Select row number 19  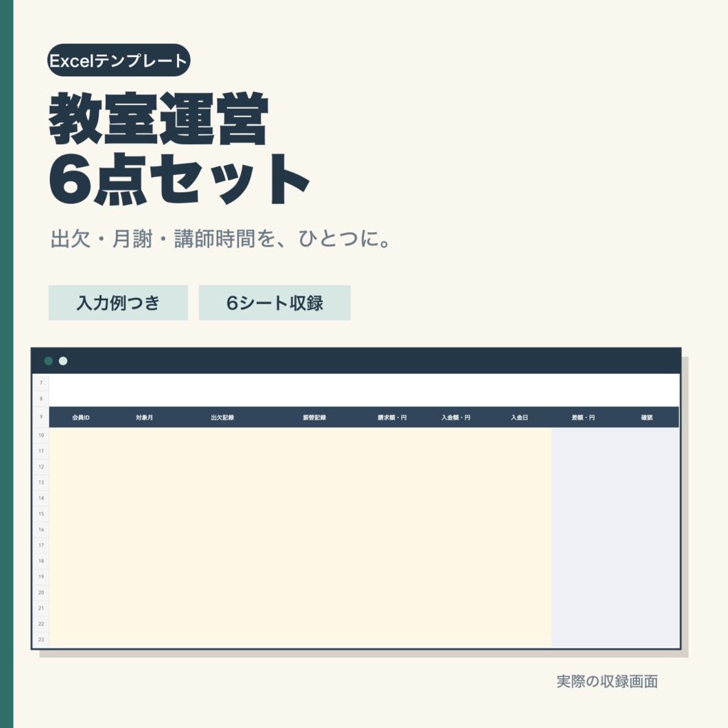pos(41,577)
